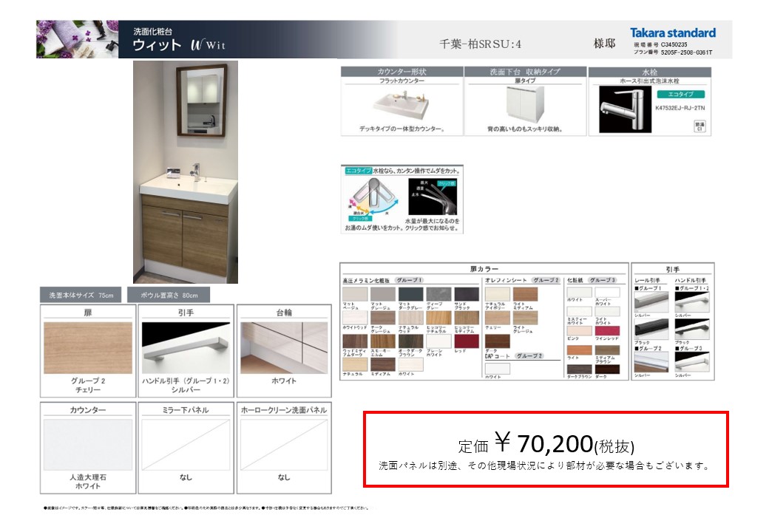Select the Group 3 silver handle option

click(x=692, y=361)
